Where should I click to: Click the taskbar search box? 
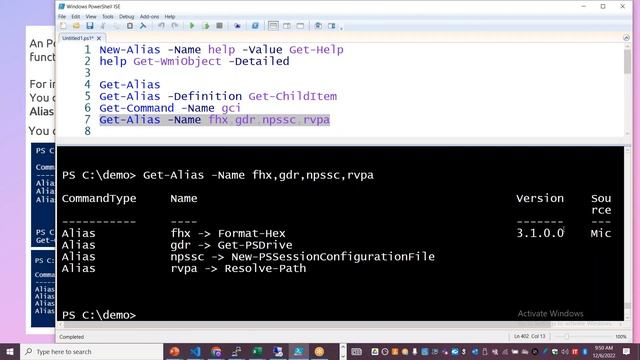[92, 351]
